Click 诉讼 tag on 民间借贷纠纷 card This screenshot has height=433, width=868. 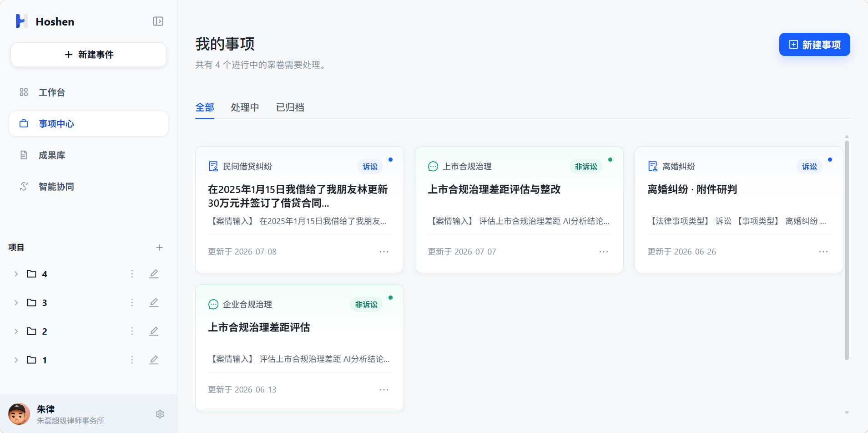click(x=370, y=167)
